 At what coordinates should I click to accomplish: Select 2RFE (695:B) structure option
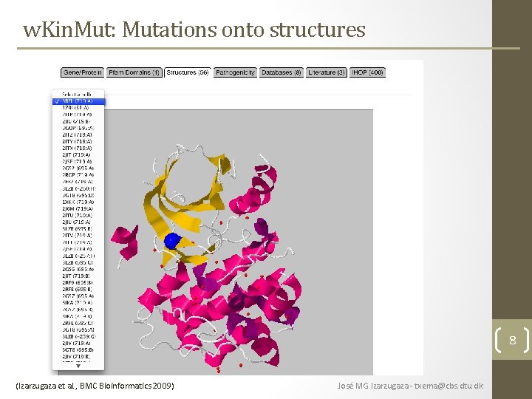78,290
